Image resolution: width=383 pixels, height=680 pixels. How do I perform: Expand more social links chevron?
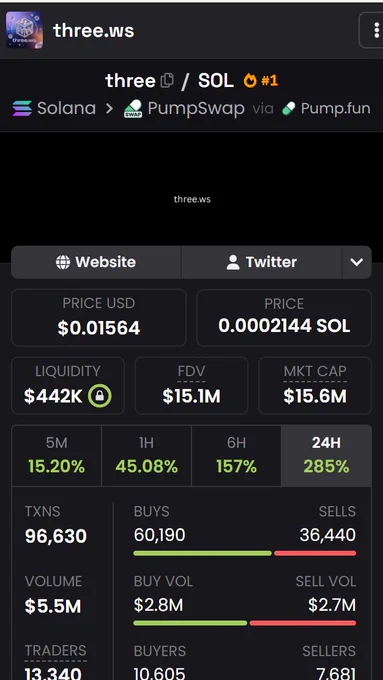pyautogui.click(x=357, y=262)
